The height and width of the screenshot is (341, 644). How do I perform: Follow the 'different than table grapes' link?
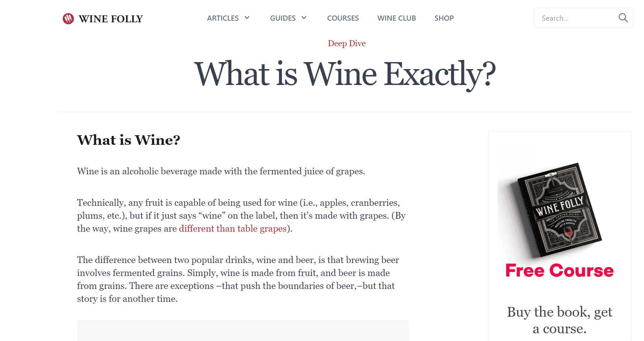[x=233, y=229]
